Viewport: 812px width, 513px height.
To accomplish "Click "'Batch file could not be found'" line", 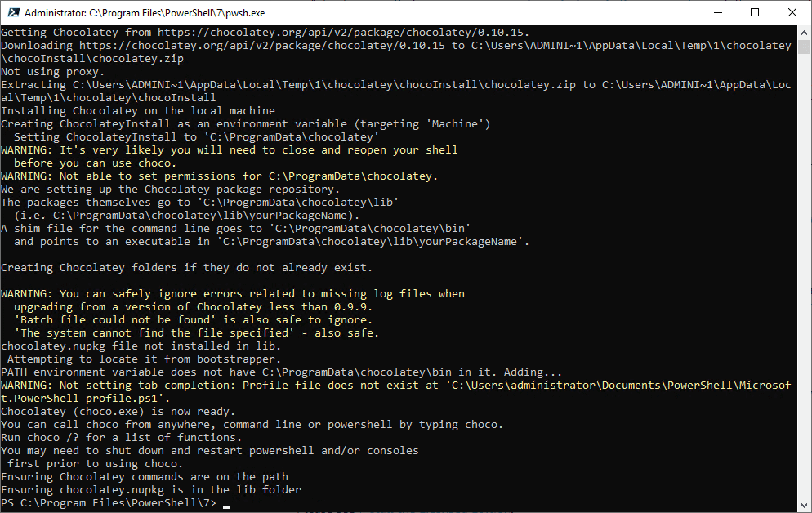I will [x=193, y=319].
